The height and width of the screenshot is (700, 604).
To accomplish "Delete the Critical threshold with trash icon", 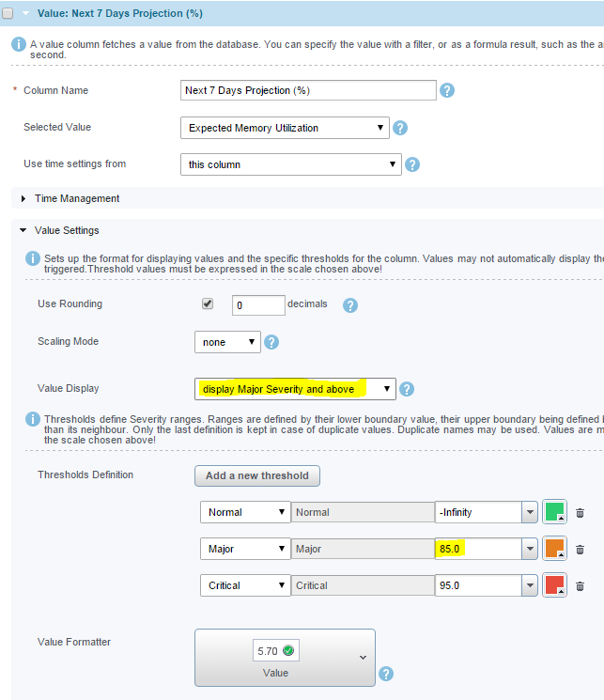I will click(x=580, y=586).
